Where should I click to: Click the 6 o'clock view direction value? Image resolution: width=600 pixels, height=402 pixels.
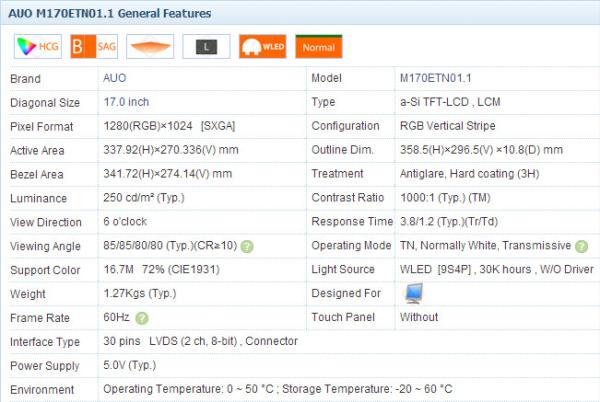125,221
